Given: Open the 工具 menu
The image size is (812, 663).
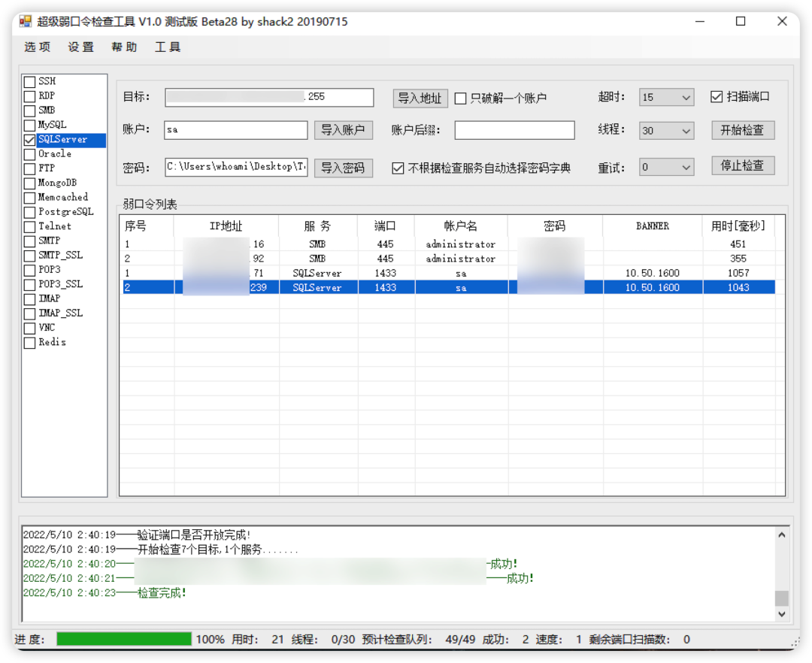Looking at the screenshot, I should 168,47.
